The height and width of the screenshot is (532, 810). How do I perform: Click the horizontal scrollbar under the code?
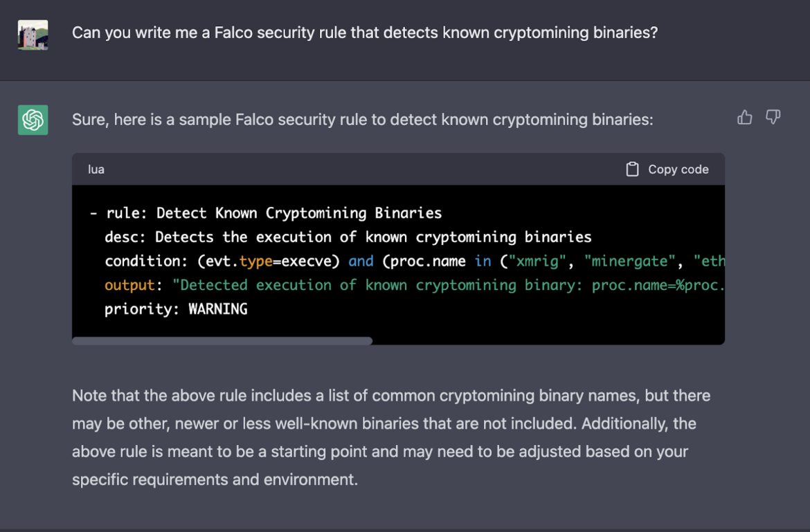[222, 340]
